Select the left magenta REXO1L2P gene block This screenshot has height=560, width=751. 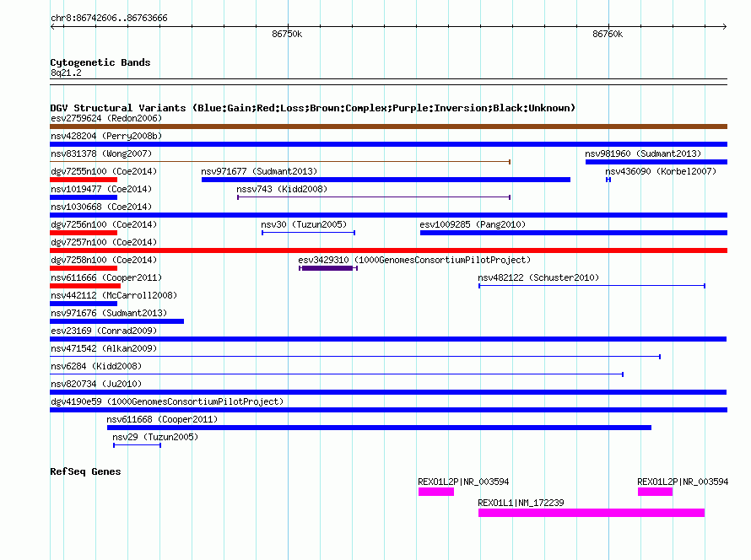(436, 492)
